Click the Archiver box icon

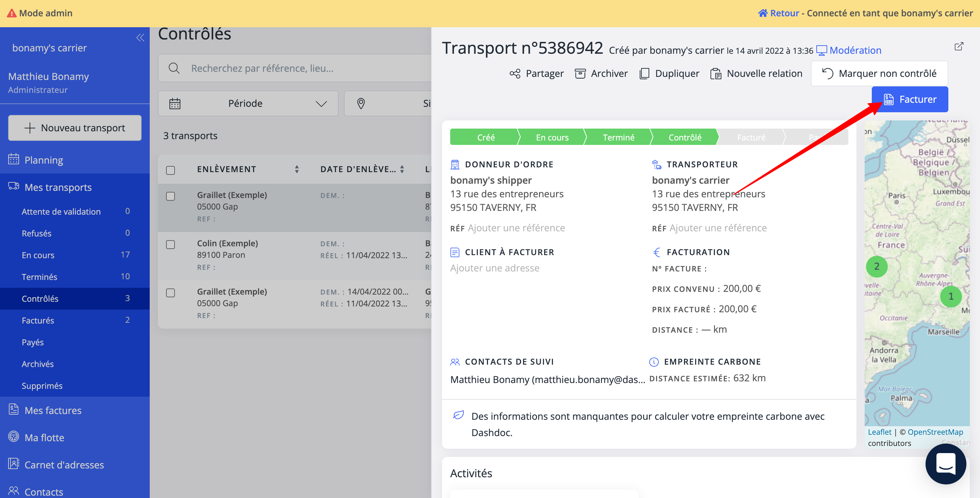(x=580, y=73)
